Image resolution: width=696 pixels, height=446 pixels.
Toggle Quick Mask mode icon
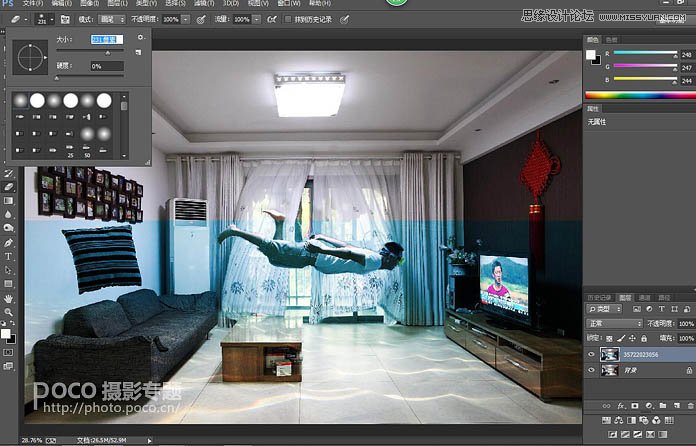pyautogui.click(x=8, y=352)
